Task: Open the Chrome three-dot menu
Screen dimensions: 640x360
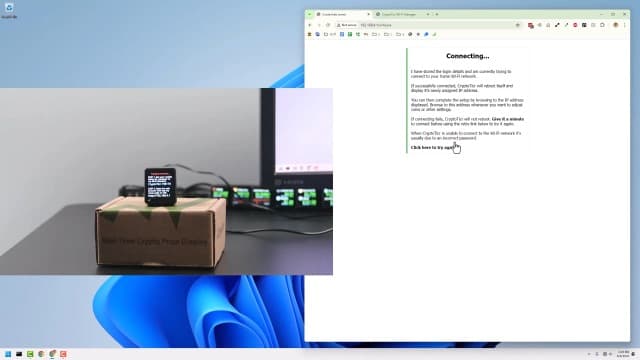Action: tap(624, 25)
